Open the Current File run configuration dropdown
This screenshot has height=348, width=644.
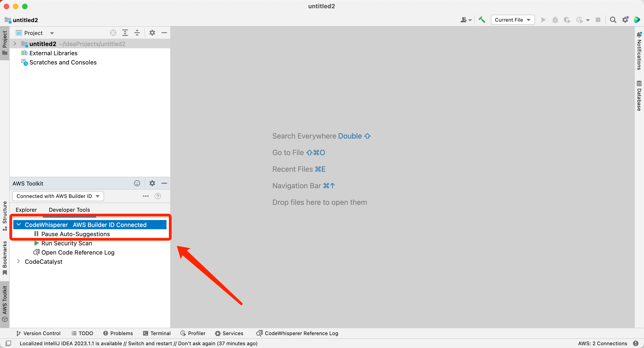tap(512, 20)
